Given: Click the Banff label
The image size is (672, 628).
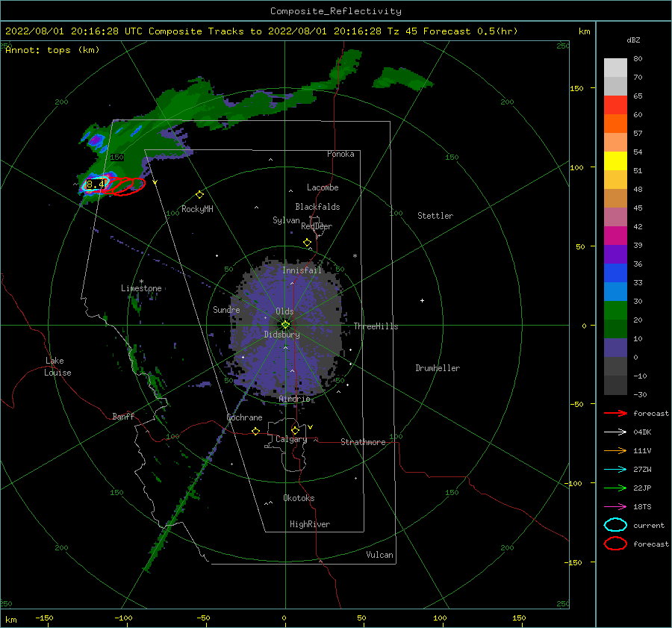Looking at the screenshot, I should click(x=123, y=417).
